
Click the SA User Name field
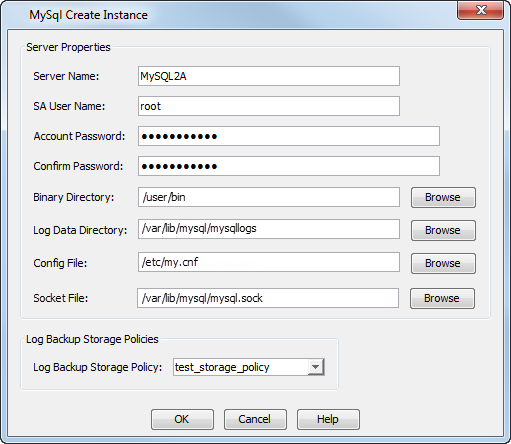coord(269,106)
